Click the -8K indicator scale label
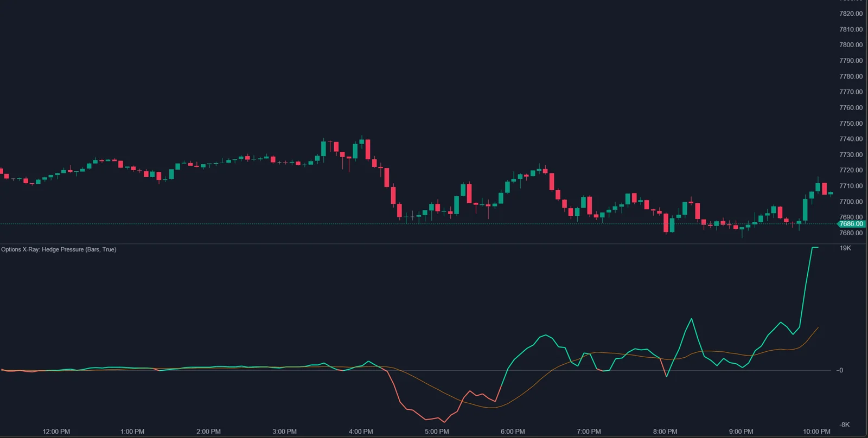The height and width of the screenshot is (438, 868). (x=845, y=425)
